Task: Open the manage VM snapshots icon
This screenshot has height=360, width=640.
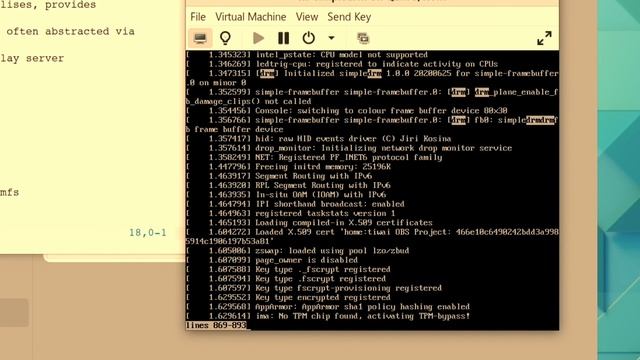Action: (x=363, y=38)
